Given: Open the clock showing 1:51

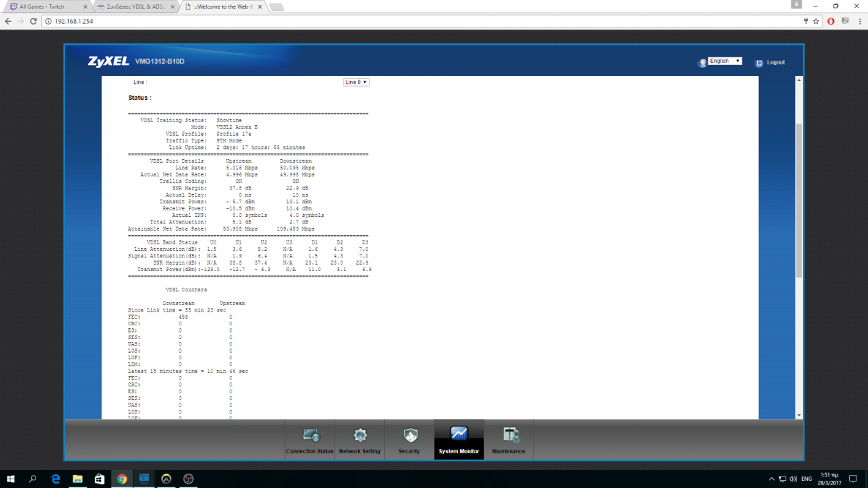Looking at the screenshot, I should [828, 479].
